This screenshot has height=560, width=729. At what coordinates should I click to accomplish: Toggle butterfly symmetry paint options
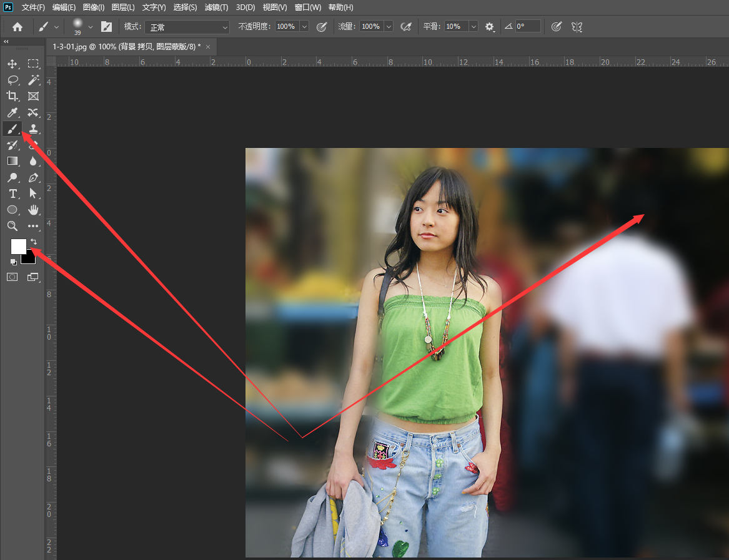pos(577,27)
